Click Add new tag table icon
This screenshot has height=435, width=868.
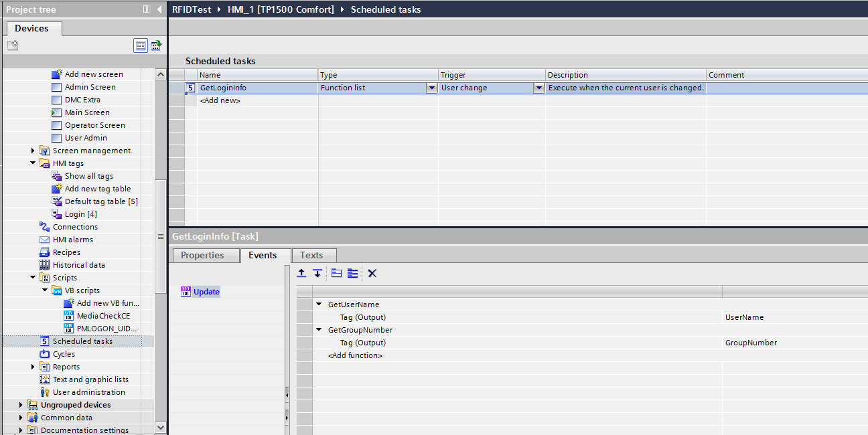(x=57, y=189)
